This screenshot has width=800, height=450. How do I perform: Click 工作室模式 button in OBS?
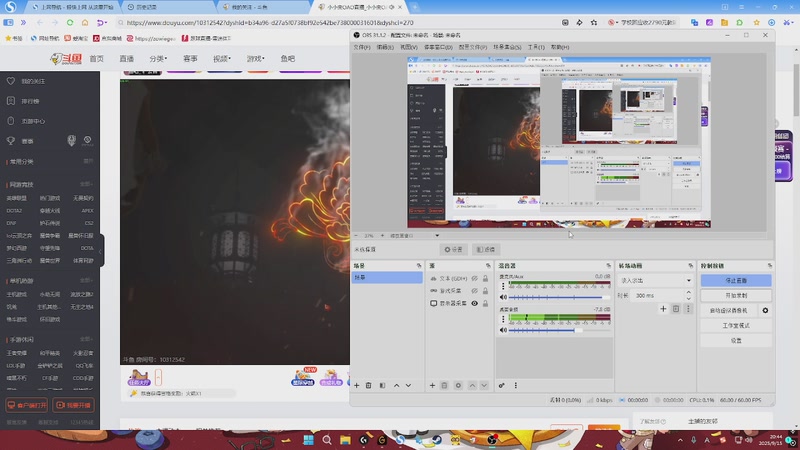click(736, 326)
